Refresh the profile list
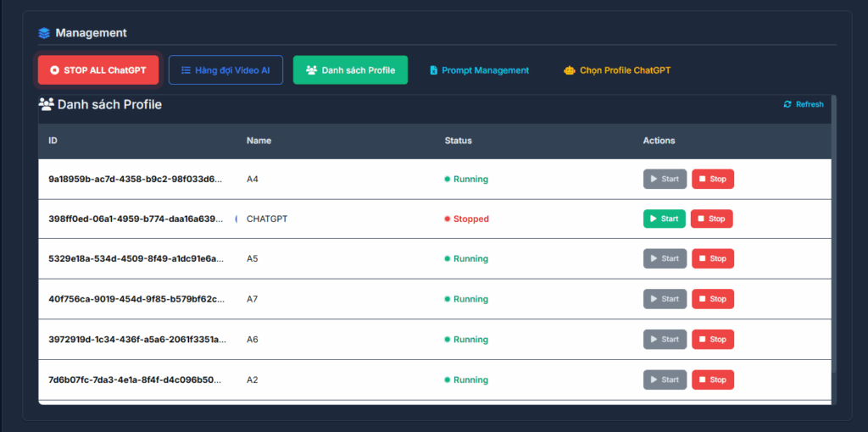 click(x=803, y=104)
